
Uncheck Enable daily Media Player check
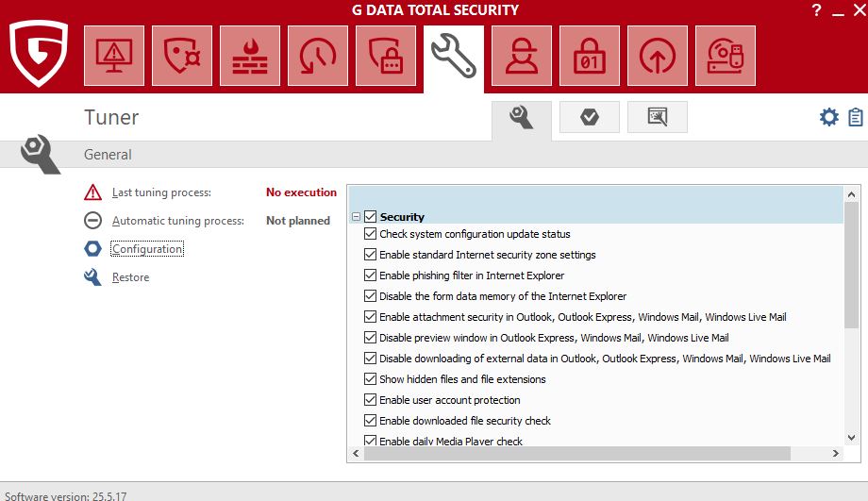coord(371,441)
